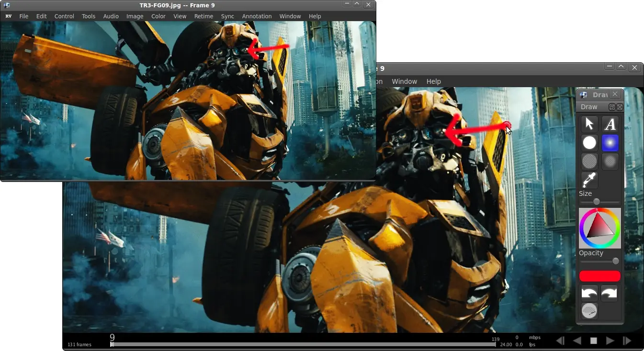The height and width of the screenshot is (351, 644).
Task: Undo the last paint stroke
Action: click(589, 293)
